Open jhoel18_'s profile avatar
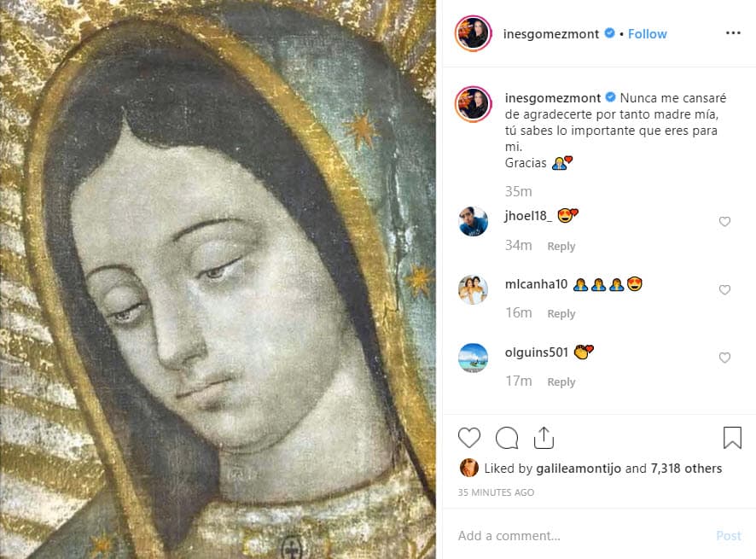The height and width of the screenshot is (559, 756). click(473, 222)
